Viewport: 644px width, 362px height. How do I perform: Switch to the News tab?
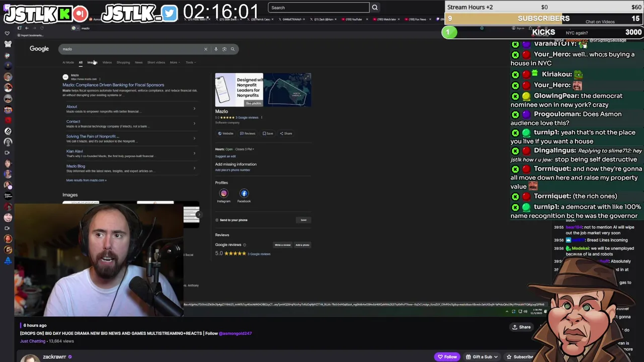point(138,62)
